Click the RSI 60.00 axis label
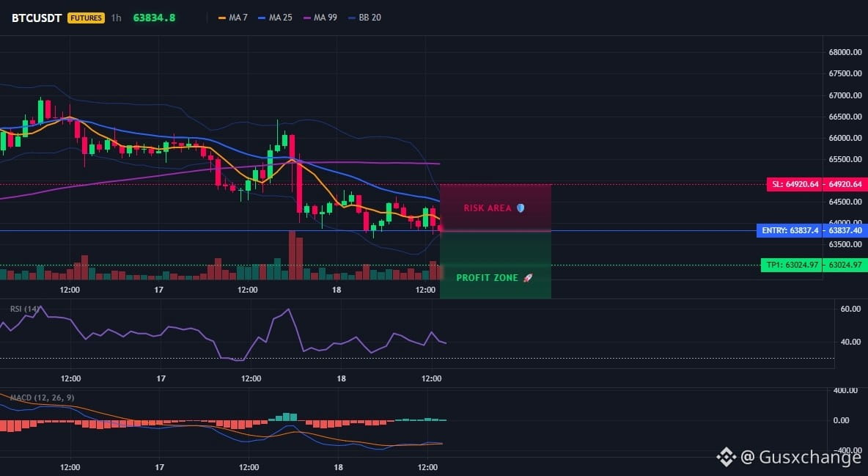 click(850, 309)
